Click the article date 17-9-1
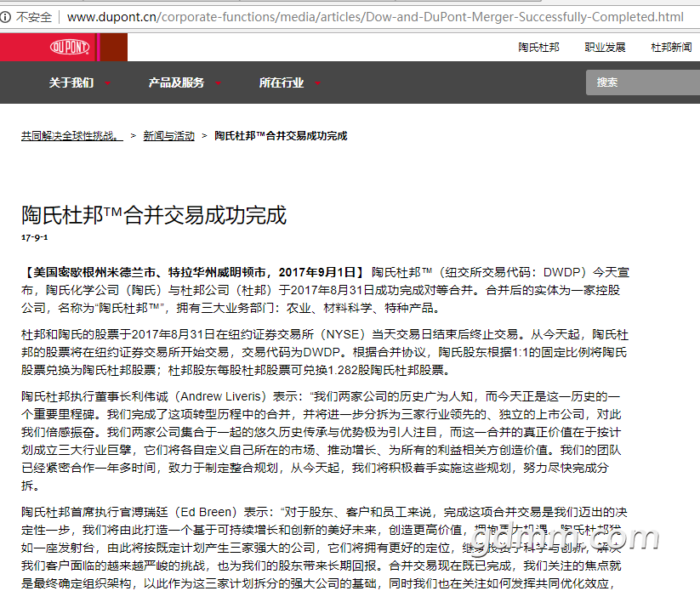Screen dimensions: 700x591 point(34,237)
